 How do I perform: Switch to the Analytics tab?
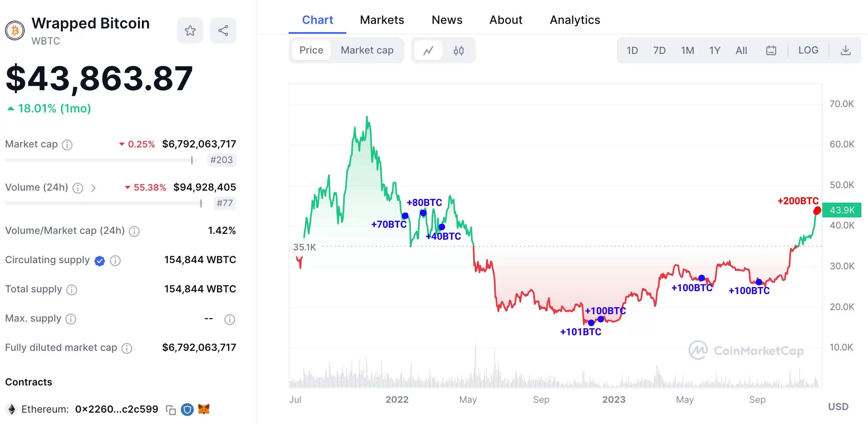[575, 20]
